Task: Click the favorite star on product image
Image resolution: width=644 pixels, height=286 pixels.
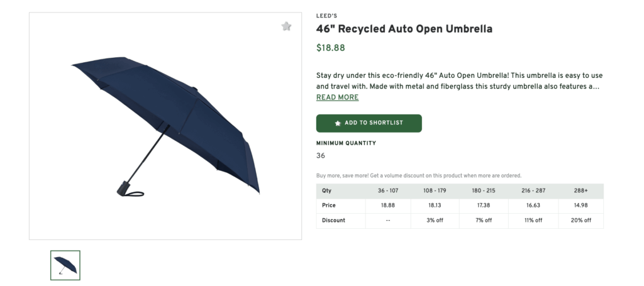Action: click(x=286, y=26)
